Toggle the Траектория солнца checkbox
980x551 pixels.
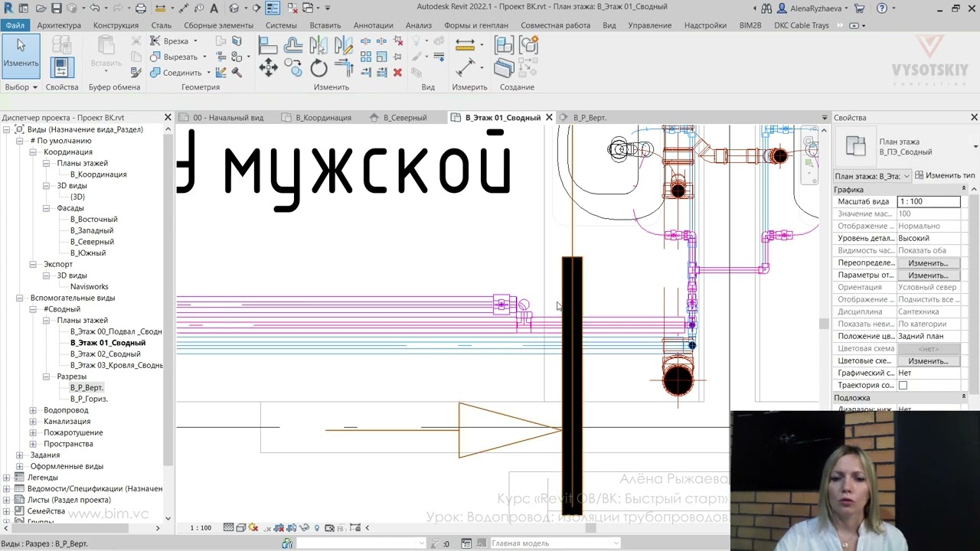pos(903,386)
